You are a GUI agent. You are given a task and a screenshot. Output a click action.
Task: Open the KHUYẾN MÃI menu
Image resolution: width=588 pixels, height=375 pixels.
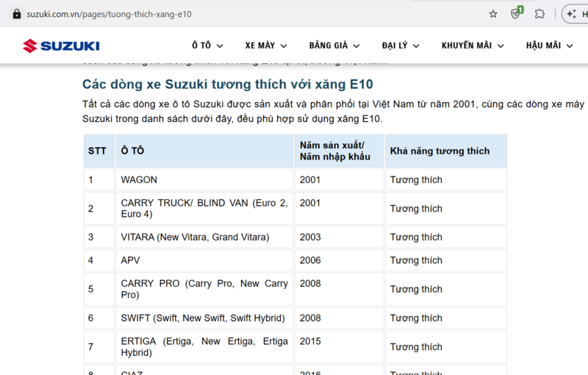point(473,46)
